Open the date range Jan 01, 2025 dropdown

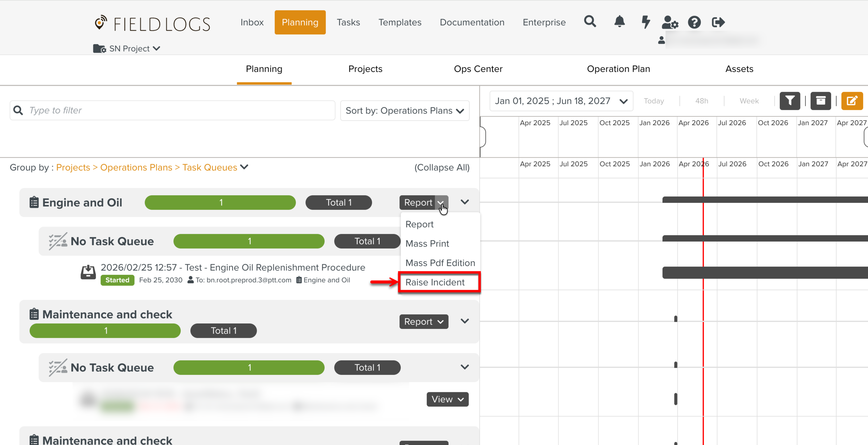[x=561, y=101]
